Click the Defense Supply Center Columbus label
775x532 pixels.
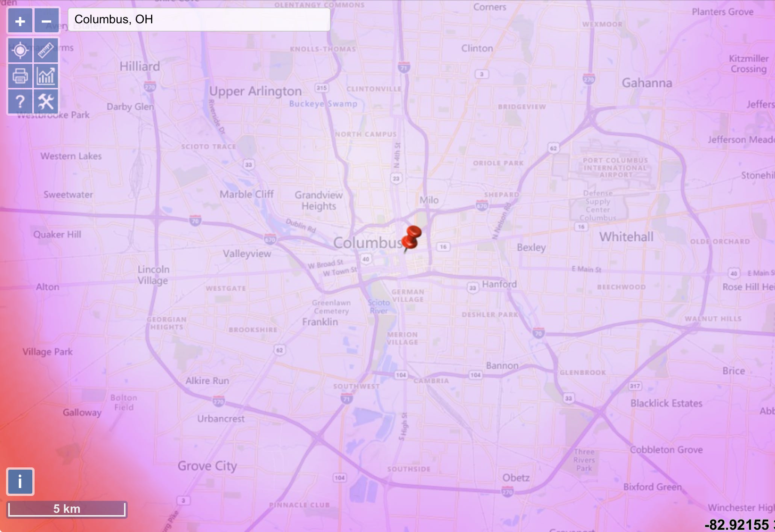pos(598,206)
